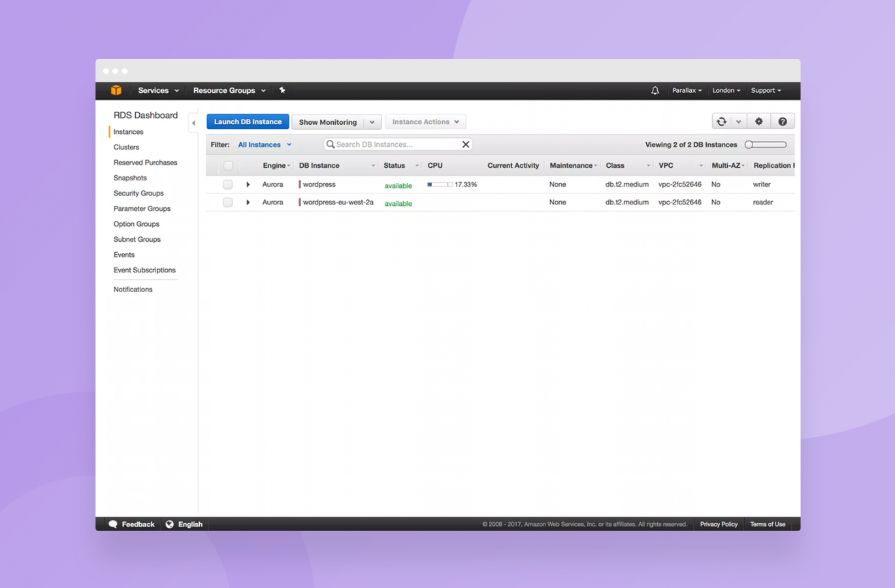Click the writer replication role cell
The width and height of the screenshot is (895, 588).
coord(762,185)
